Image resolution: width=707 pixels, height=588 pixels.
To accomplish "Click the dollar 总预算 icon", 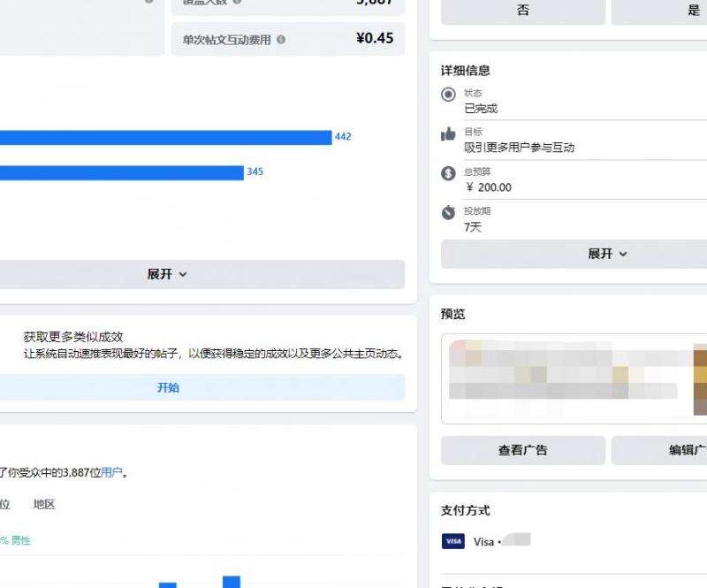I will click(448, 174).
